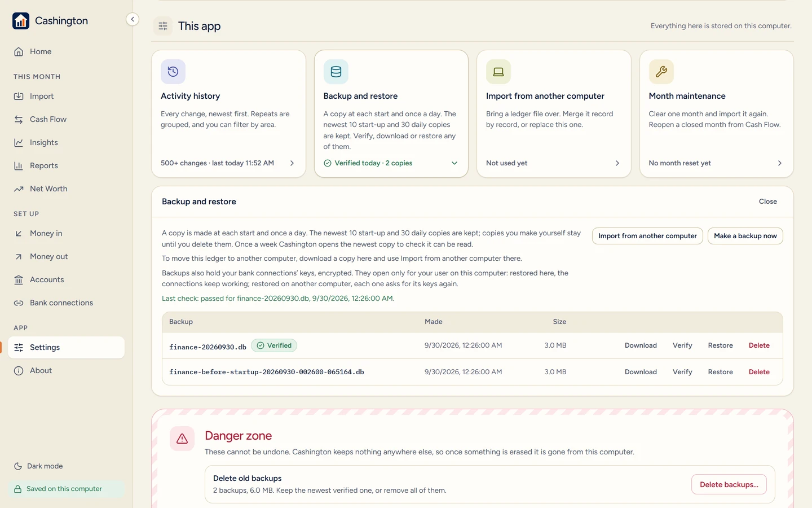
Task: Open Insights in the sidebar
Action: 67,143
